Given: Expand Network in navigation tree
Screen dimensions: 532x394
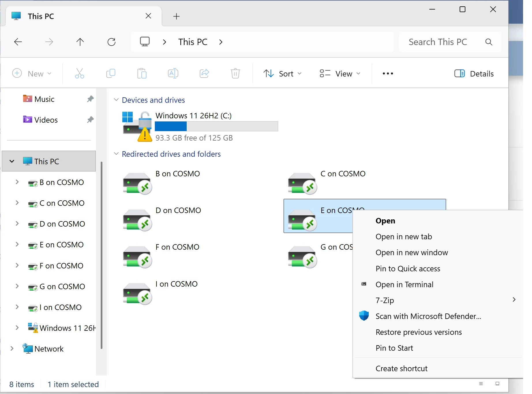Looking at the screenshot, I should 12,349.
